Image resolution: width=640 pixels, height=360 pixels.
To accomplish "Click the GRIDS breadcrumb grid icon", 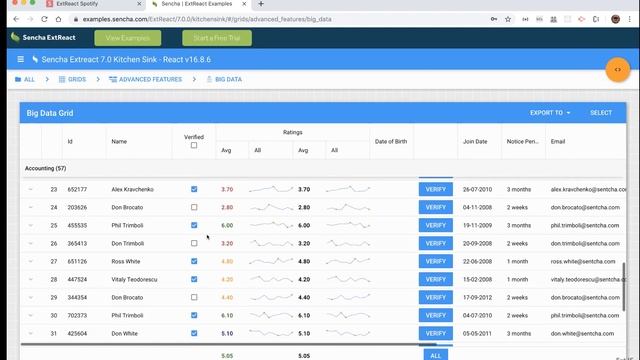I will pos(62,79).
